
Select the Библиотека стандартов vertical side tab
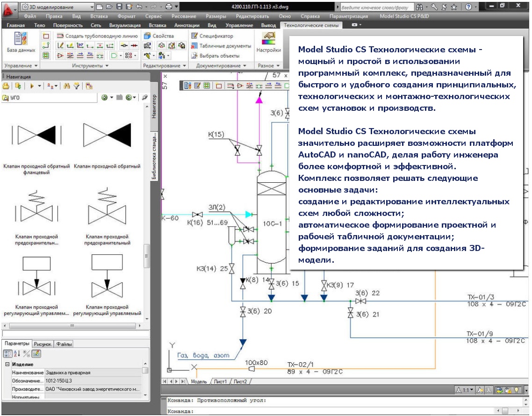pyautogui.click(x=154, y=156)
